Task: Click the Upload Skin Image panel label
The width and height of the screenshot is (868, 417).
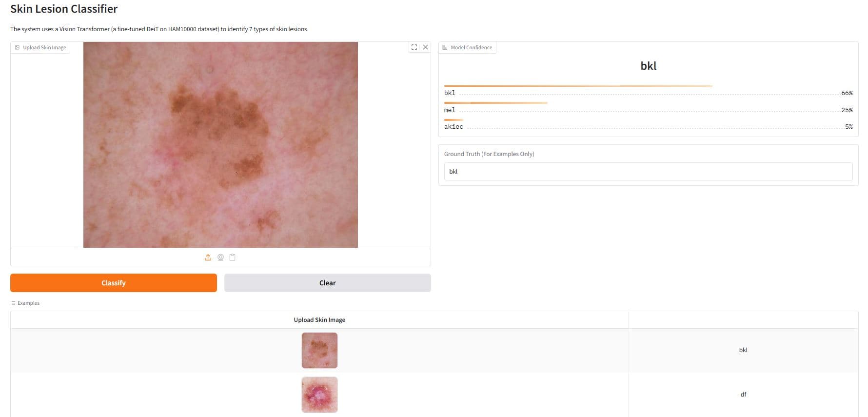Action: pos(40,47)
